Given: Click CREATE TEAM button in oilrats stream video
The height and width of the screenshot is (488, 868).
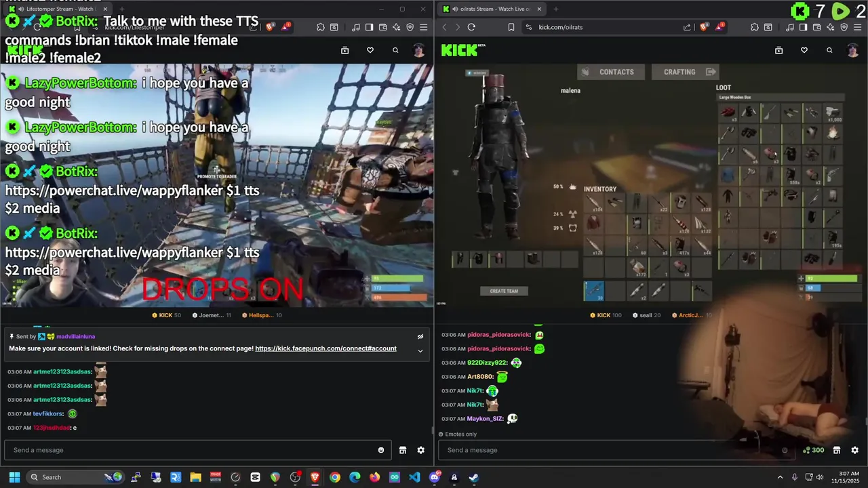Looking at the screenshot, I should (504, 291).
